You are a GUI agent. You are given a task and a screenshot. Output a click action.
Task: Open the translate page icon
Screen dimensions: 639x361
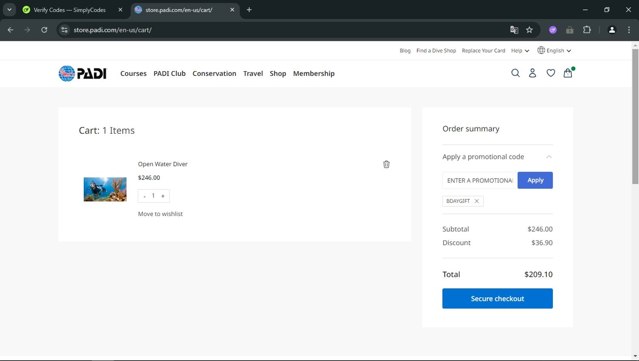(x=514, y=30)
